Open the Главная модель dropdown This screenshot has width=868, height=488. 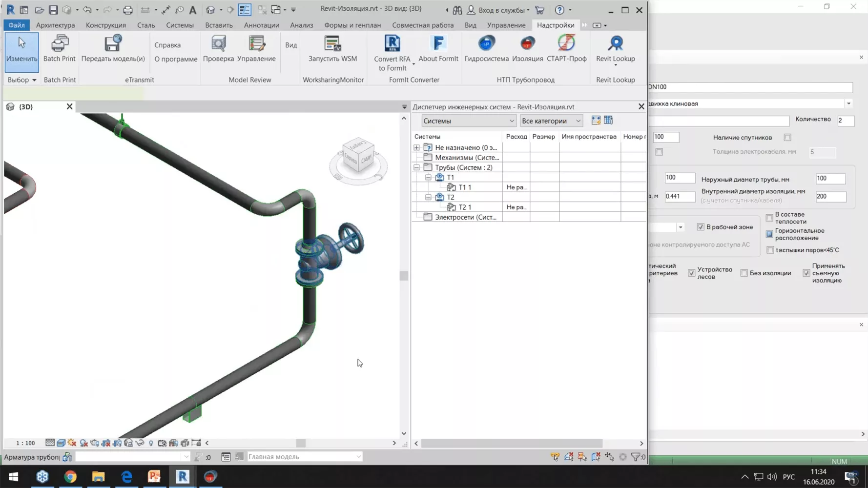(x=359, y=456)
